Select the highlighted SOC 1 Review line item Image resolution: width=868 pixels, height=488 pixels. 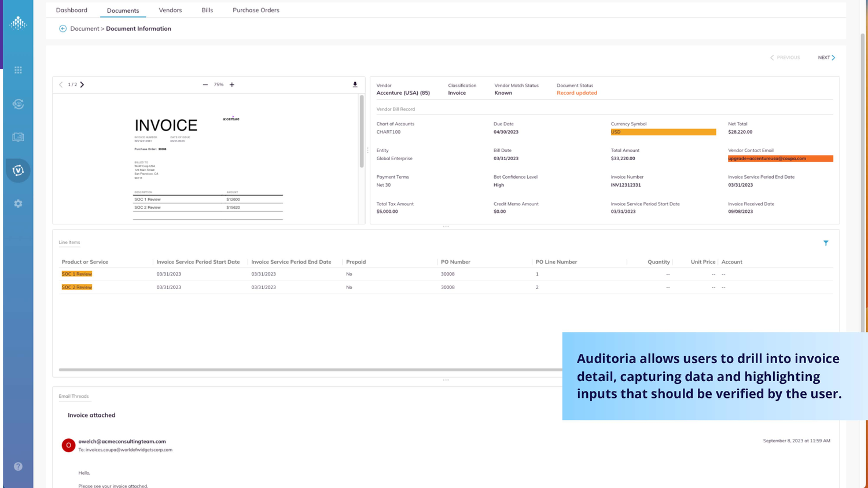click(76, 274)
